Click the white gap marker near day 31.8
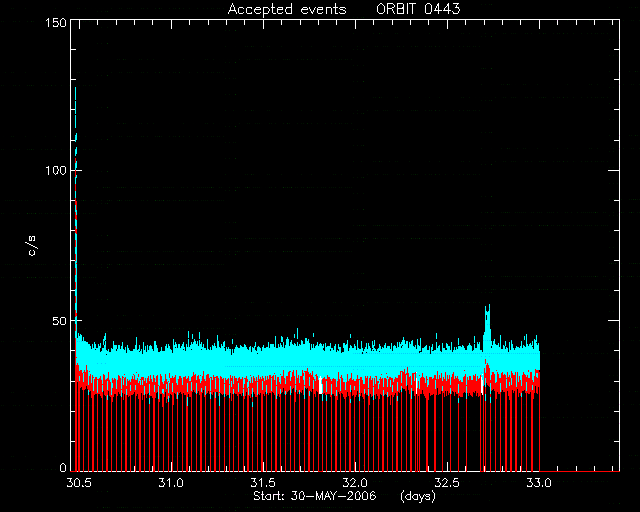This screenshot has width=640, height=512. coord(321,385)
